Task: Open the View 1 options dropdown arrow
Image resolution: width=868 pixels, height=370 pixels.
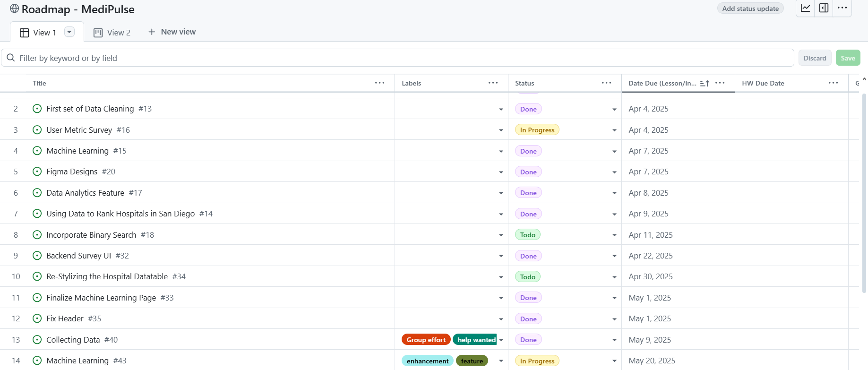Action: point(69,32)
